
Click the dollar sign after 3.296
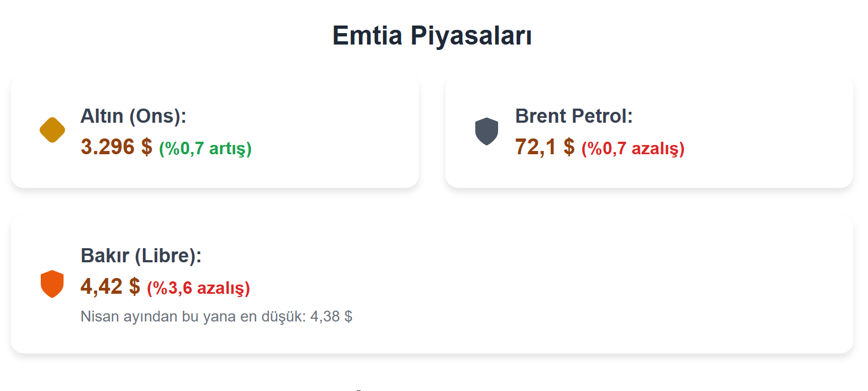147,147
